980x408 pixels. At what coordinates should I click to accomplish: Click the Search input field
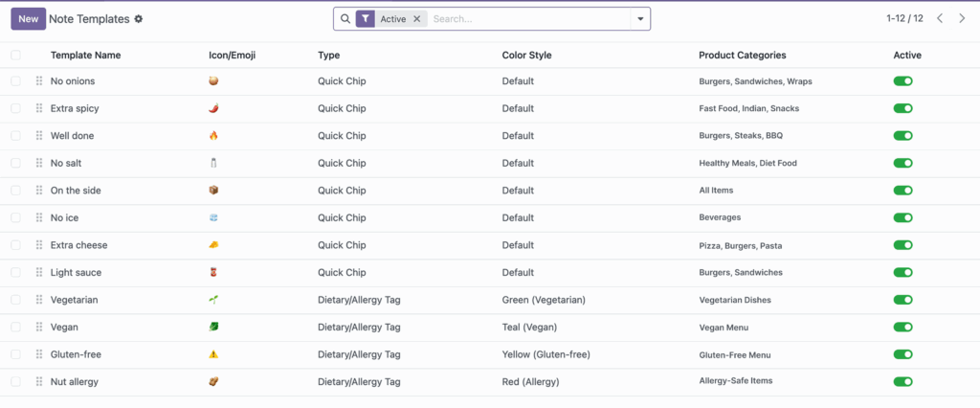pos(529,19)
